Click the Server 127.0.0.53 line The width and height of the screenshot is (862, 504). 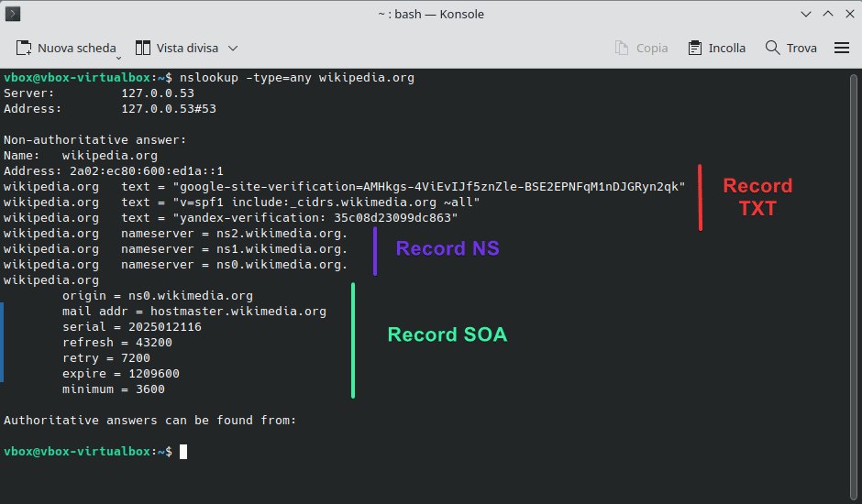99,93
